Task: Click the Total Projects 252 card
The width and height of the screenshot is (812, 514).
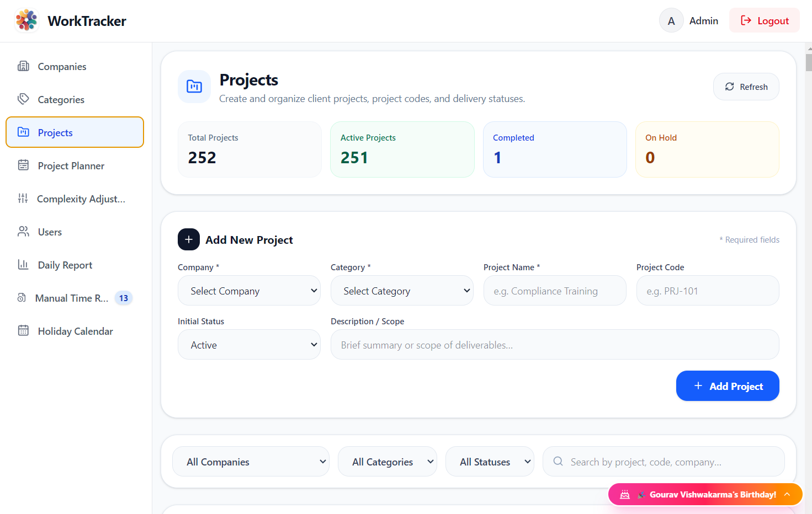Action: [250, 149]
